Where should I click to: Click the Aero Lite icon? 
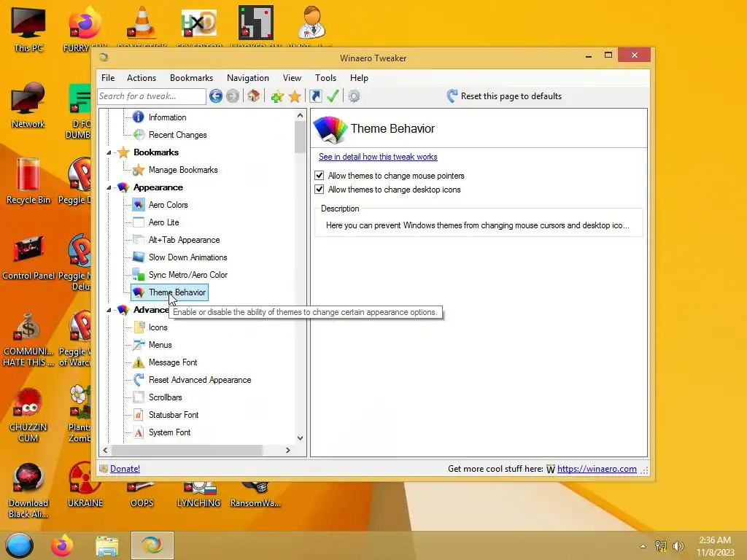[x=139, y=222]
